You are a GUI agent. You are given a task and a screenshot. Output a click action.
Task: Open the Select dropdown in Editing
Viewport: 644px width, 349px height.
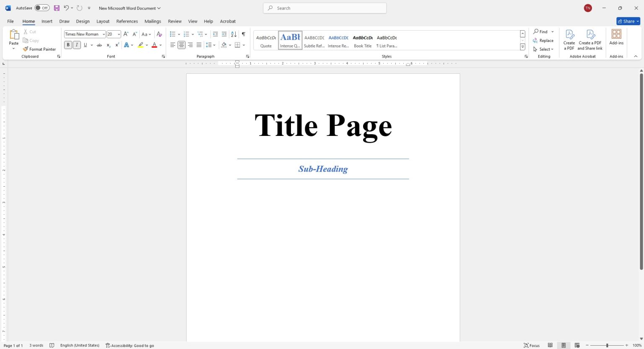tap(543, 49)
